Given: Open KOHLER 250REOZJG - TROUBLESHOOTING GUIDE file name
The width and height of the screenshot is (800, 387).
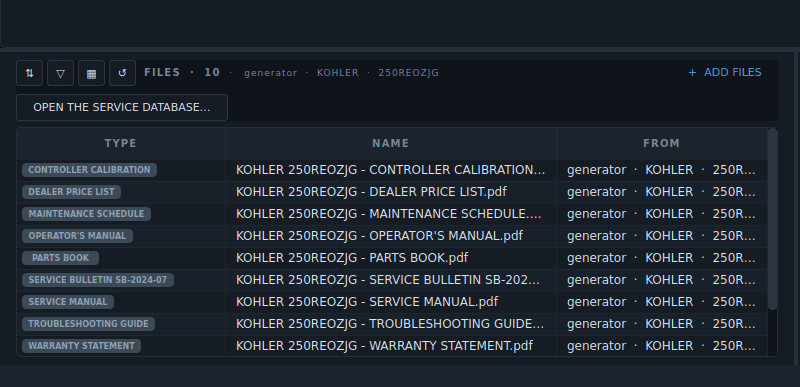Looking at the screenshot, I should coord(390,323).
